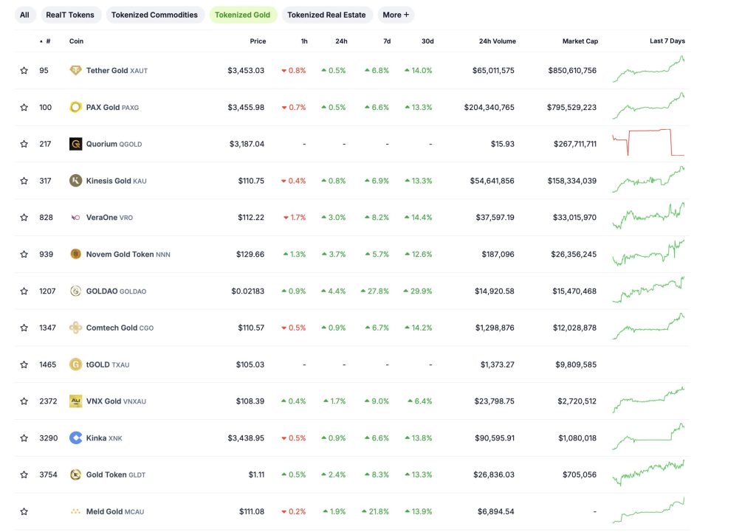Star the Novem Gold Token row
The image size is (756, 532).
coord(24,254)
